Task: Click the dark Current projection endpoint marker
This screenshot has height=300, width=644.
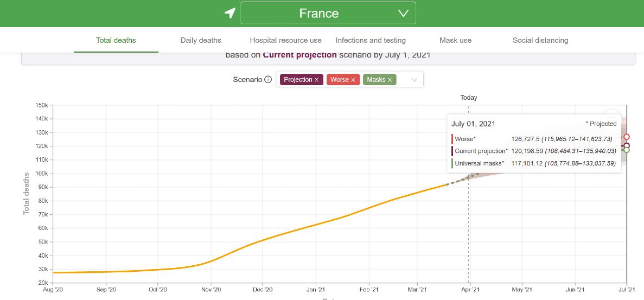Action: coord(627,145)
